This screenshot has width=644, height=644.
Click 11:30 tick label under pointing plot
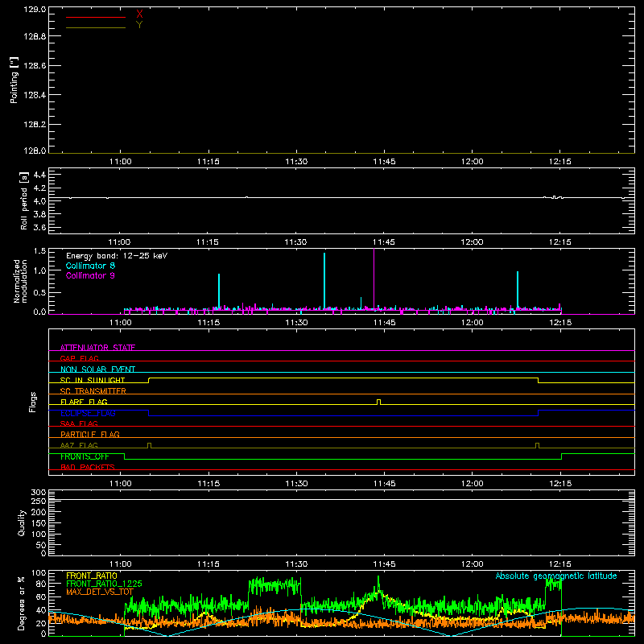tap(296, 162)
